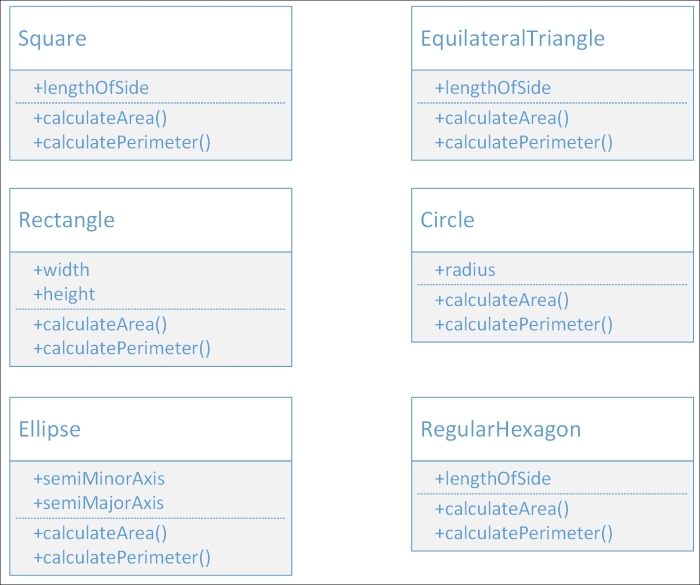Select the Circle class title

click(x=447, y=220)
